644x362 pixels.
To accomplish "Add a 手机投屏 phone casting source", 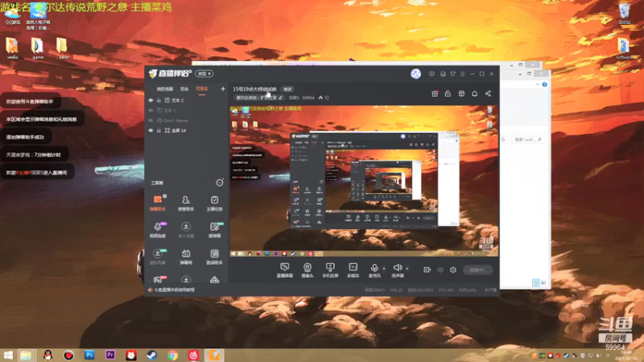I will (330, 270).
